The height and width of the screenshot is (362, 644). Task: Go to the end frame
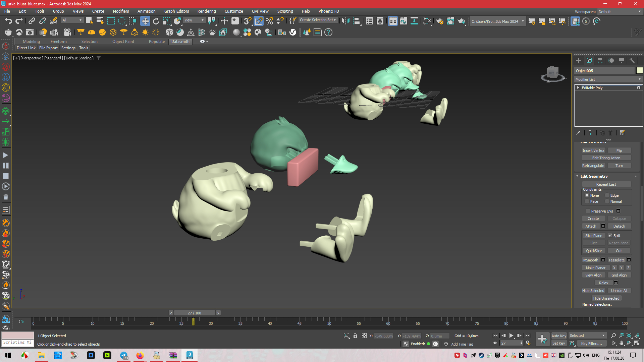pos(528,336)
